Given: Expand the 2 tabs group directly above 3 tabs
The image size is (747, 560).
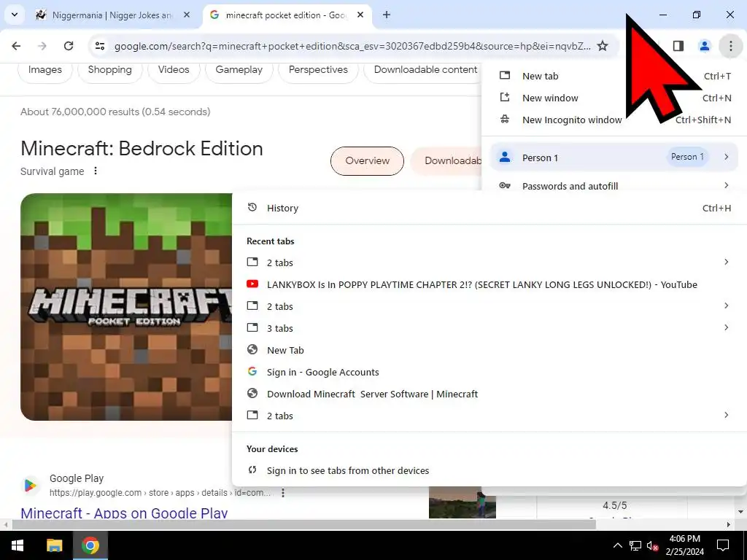Looking at the screenshot, I should pos(489,307).
